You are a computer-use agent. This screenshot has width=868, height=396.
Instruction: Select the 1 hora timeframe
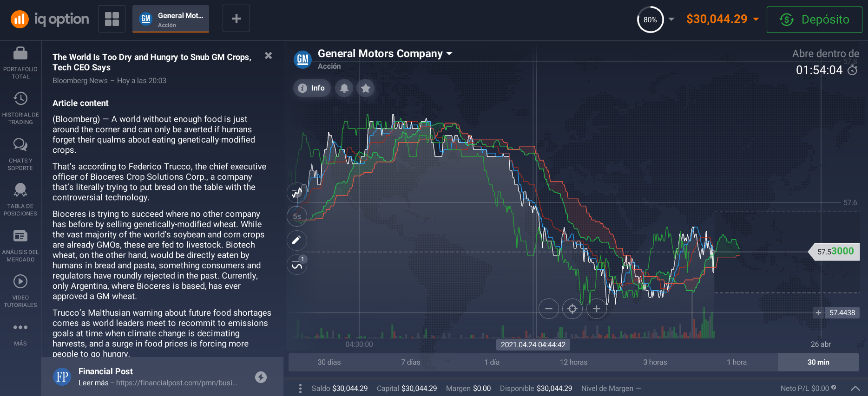737,363
